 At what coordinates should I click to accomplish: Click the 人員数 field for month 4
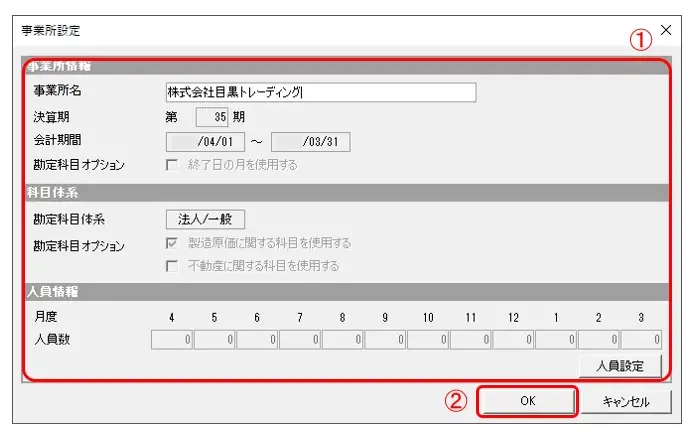[x=172, y=339]
